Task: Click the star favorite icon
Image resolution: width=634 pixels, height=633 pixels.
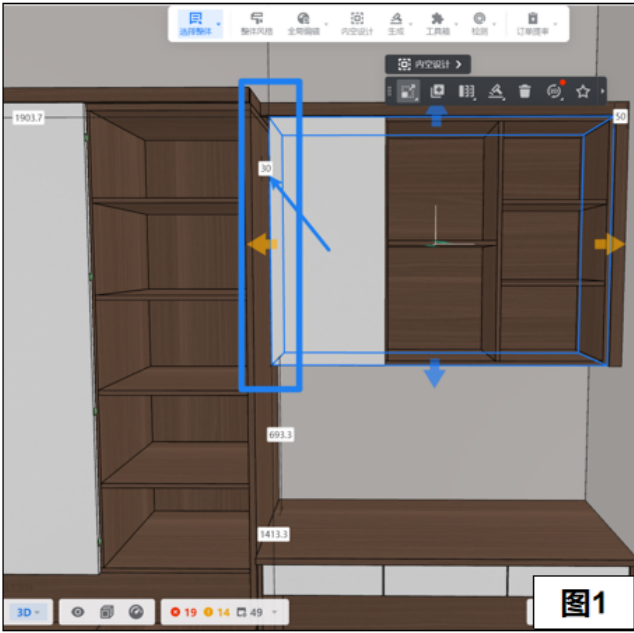Action: click(583, 92)
